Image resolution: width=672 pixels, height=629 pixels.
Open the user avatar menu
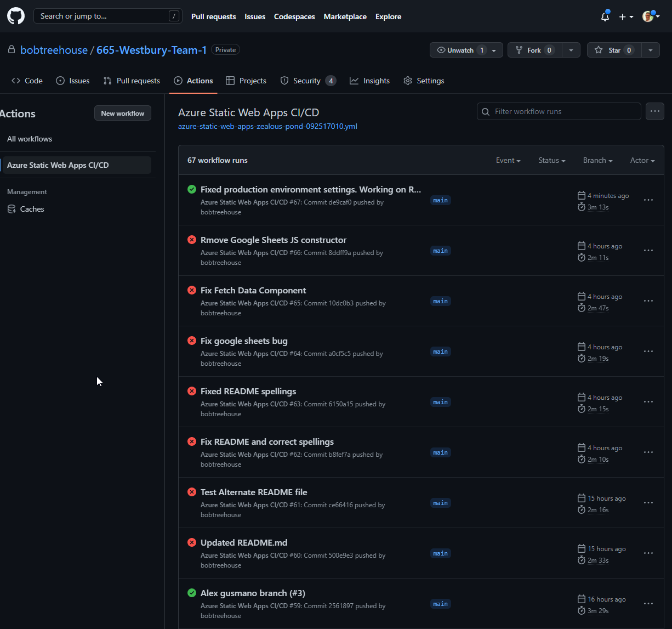[x=651, y=16]
